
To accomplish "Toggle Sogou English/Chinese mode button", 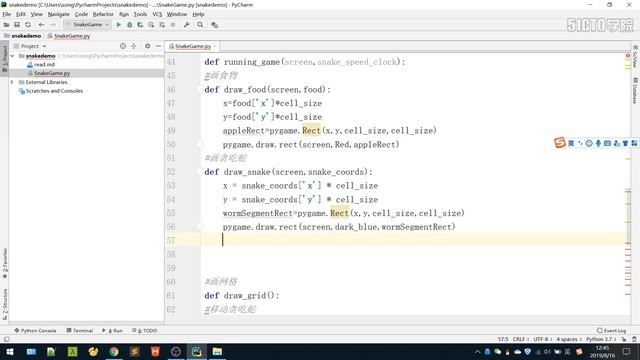I will tap(571, 143).
